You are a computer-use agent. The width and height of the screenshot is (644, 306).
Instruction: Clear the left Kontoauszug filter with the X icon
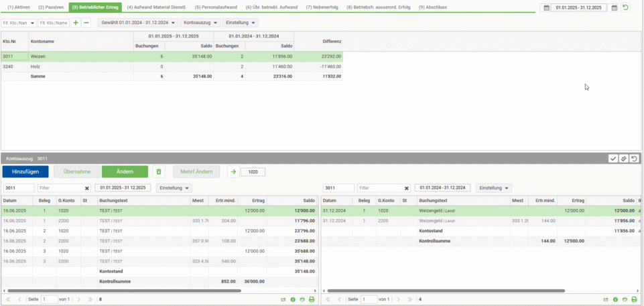pos(86,188)
